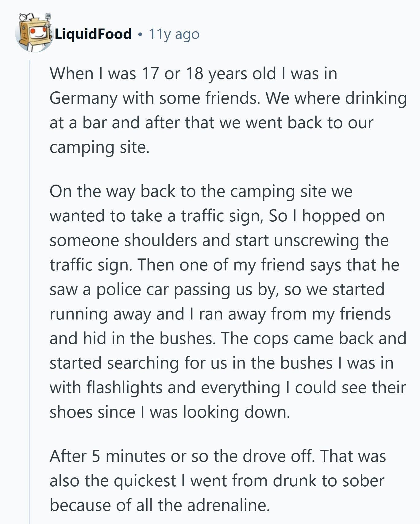The image size is (420, 524).
Task: Click the word "Germany" in the comment
Action: 83,98
